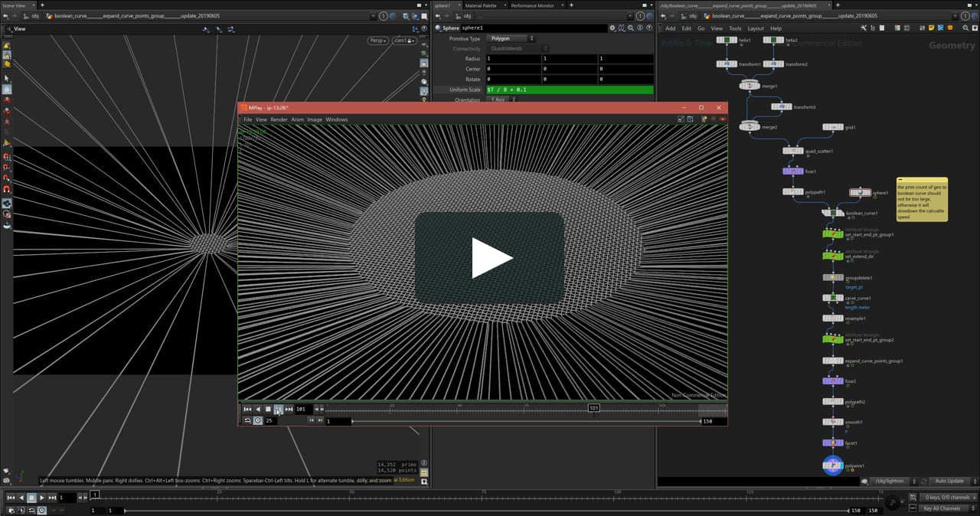Select the fuse1 node
980x516 pixels.
pos(792,171)
